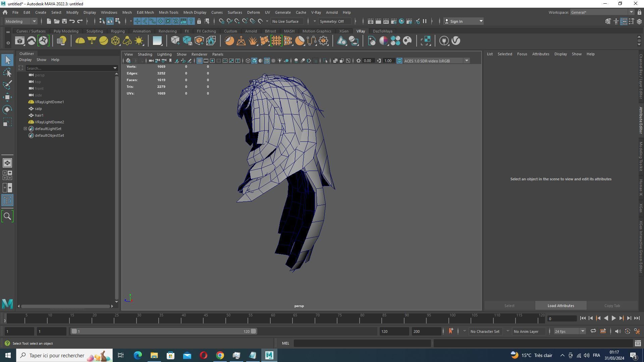Toggle the viewport isolate select icon
Screen dimensions: 644x362
click(325, 61)
